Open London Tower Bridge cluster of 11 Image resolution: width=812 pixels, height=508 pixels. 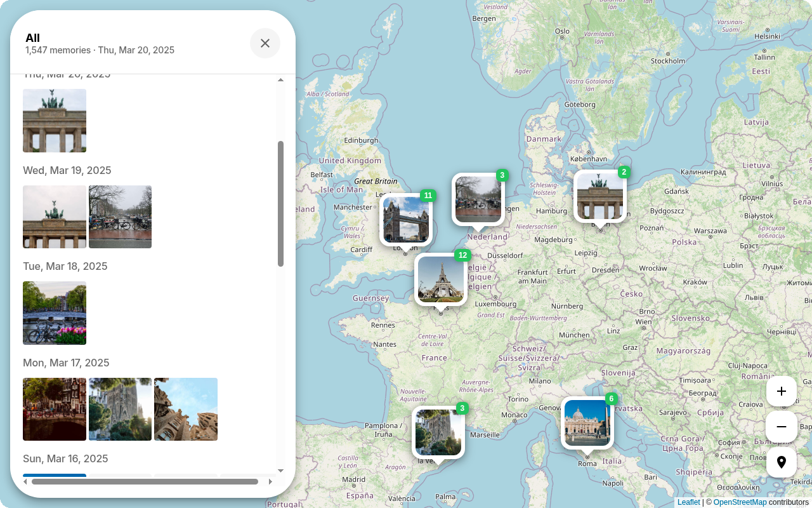[406, 220]
